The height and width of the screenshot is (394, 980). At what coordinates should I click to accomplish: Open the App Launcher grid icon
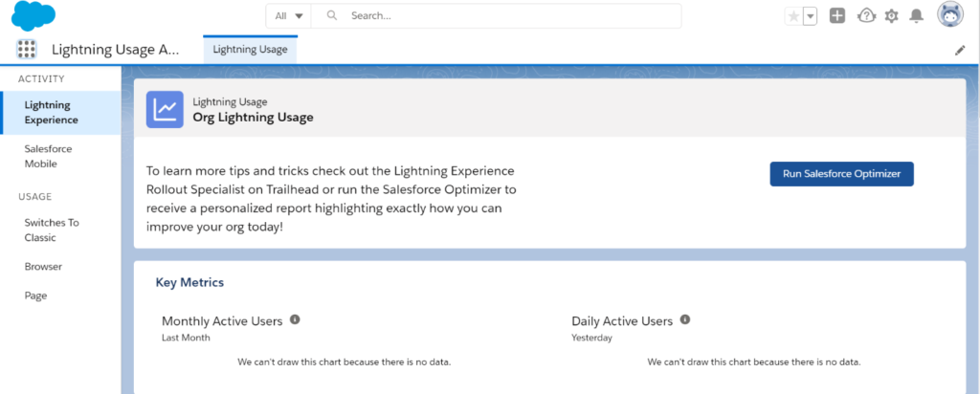[x=26, y=50]
